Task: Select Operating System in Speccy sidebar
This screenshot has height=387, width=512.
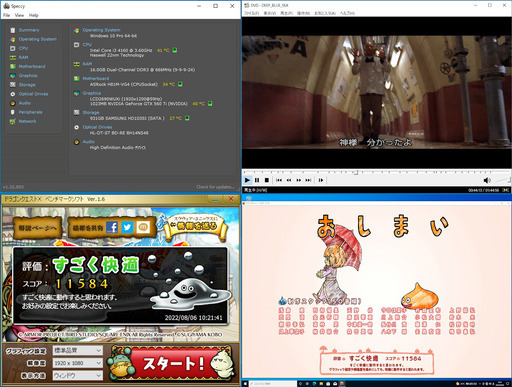Action: click(37, 39)
